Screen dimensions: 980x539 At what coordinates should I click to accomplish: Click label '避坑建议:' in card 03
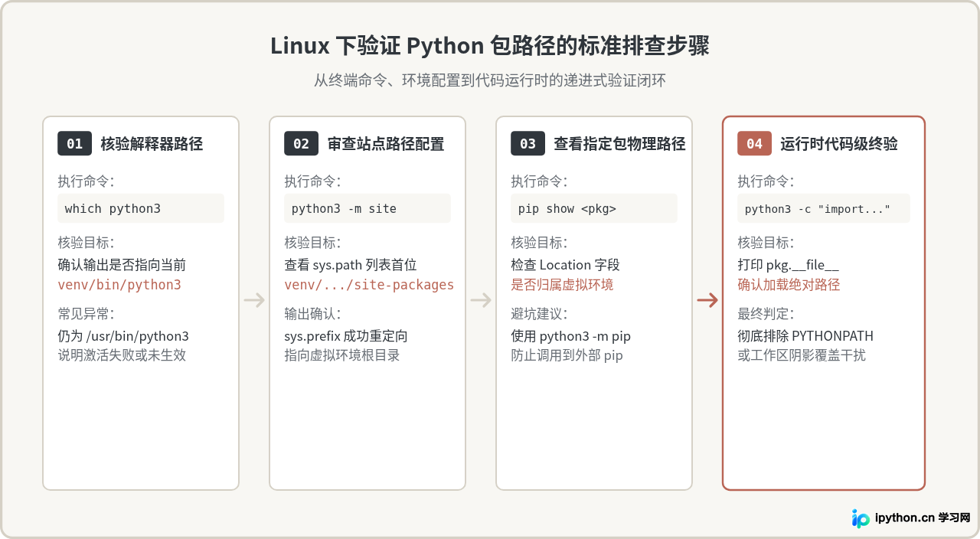(539, 314)
